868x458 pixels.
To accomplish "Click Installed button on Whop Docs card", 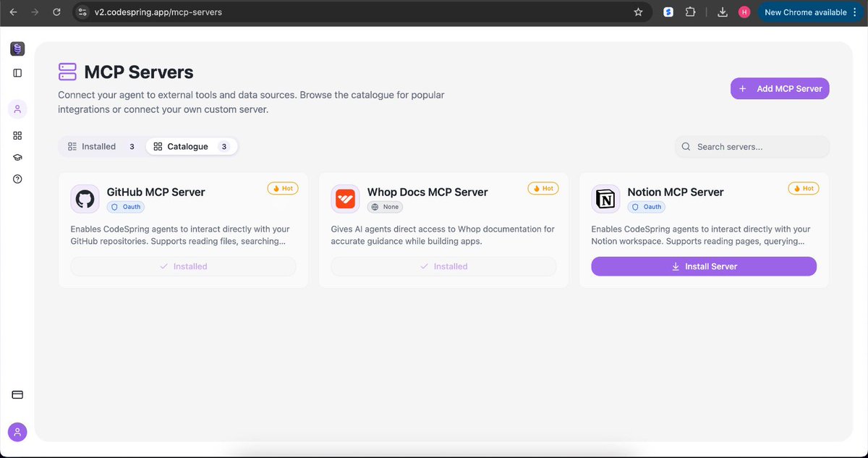I will tap(443, 266).
